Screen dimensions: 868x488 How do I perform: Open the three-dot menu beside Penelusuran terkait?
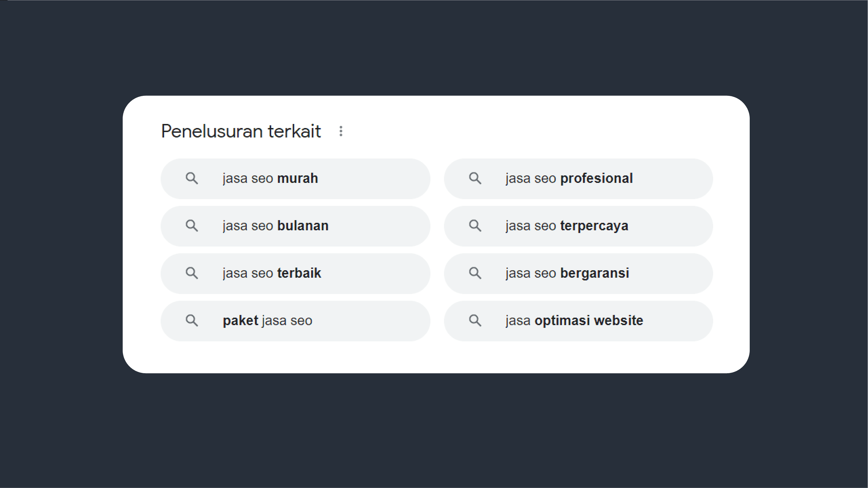point(341,131)
